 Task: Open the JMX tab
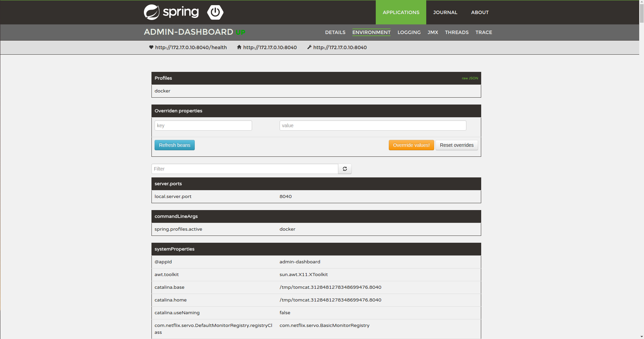[x=432, y=32]
